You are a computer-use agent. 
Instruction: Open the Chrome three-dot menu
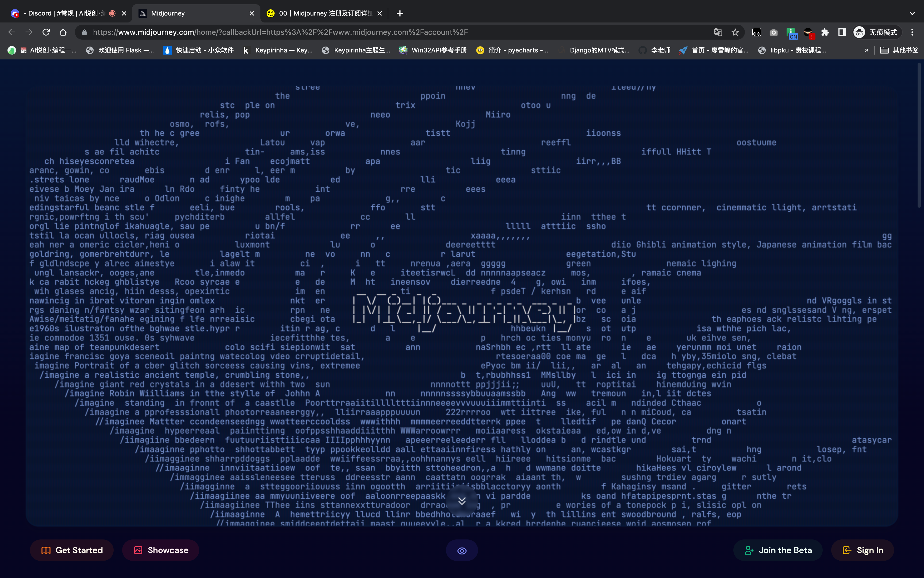coord(912,32)
